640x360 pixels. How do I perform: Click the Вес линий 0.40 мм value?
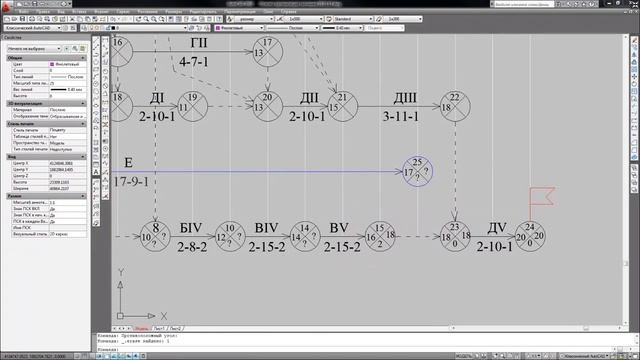[68, 89]
